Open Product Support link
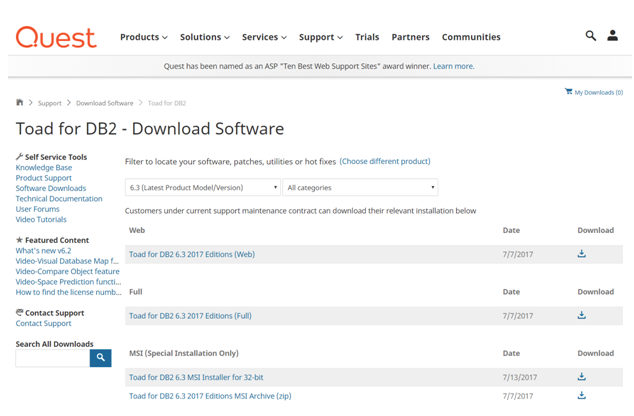Screen dimensions: 634x416 click(x=44, y=178)
